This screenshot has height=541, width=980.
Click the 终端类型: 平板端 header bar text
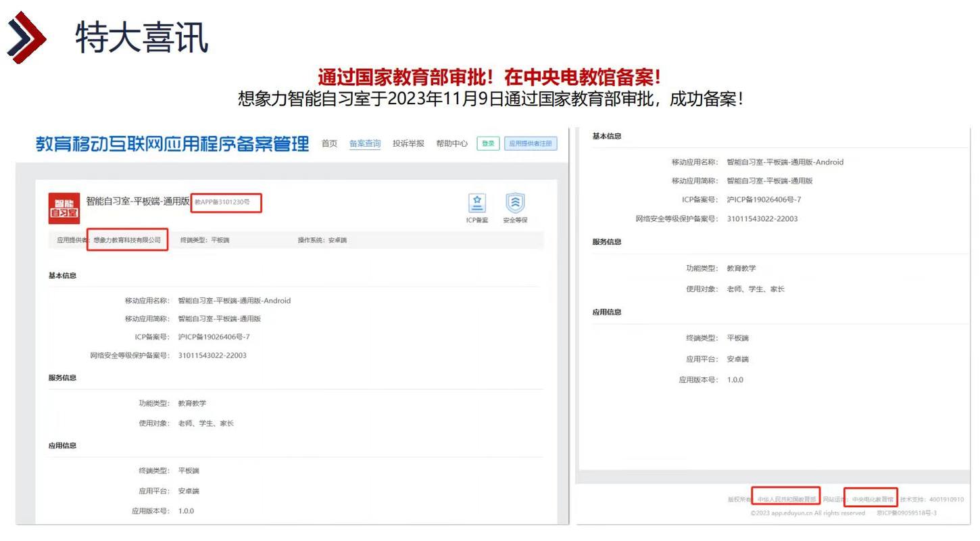(205, 240)
